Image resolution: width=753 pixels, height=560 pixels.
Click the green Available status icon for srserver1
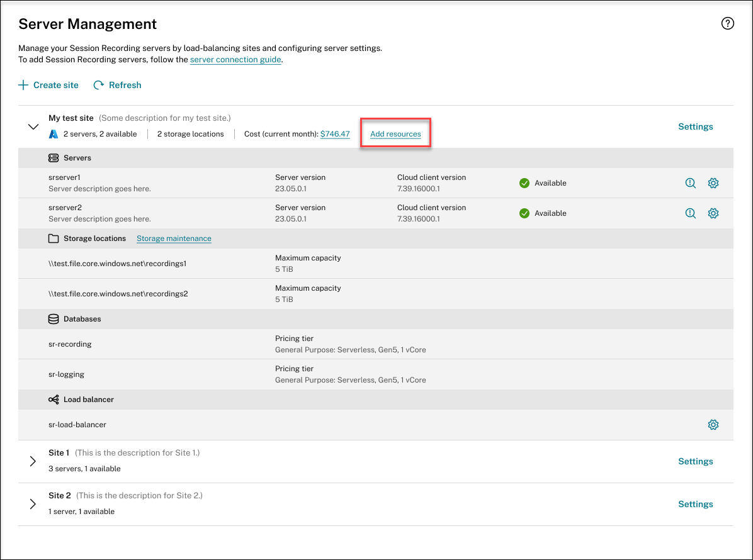tap(524, 183)
